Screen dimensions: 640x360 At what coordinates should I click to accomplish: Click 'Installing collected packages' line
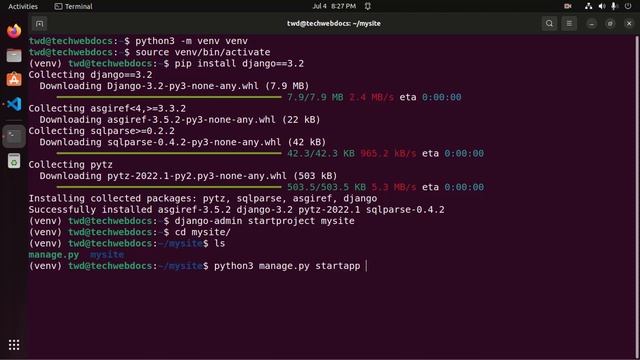[203, 198]
